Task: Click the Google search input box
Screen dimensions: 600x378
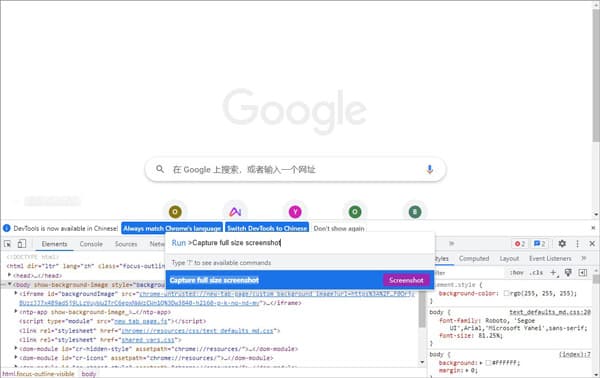Action: [295, 169]
